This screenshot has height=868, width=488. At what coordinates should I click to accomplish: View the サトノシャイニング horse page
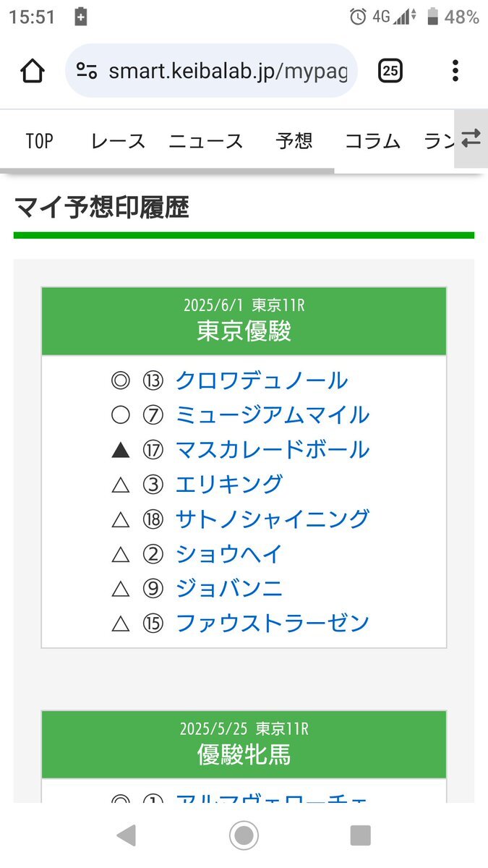click(273, 519)
